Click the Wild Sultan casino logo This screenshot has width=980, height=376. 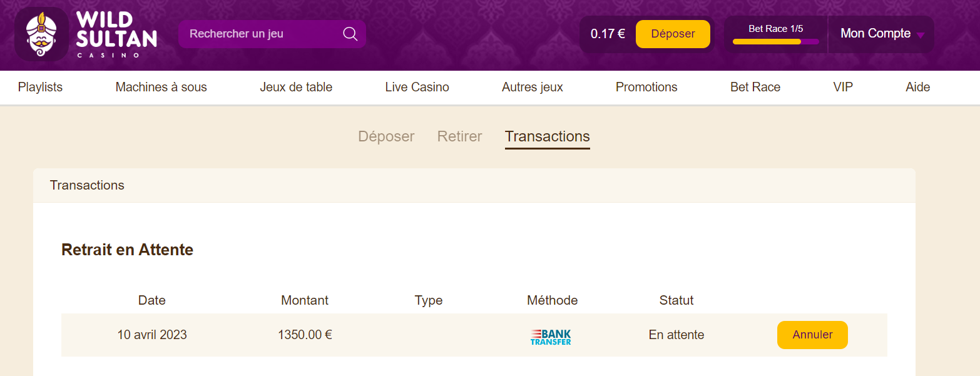tap(86, 34)
